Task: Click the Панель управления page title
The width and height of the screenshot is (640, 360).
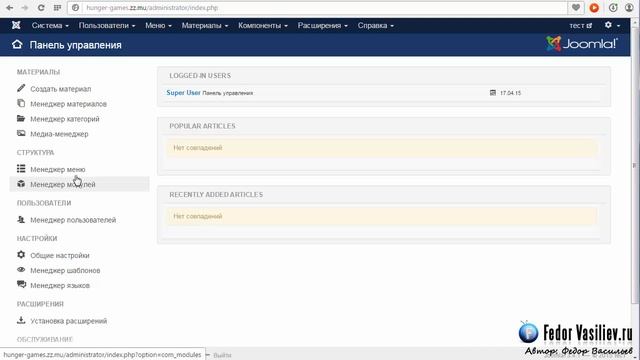Action: coord(76,45)
